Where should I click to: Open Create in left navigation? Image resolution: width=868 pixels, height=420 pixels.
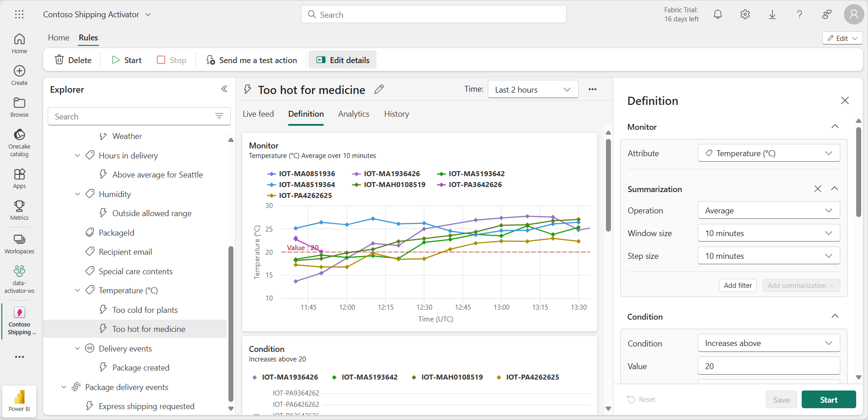(19, 75)
